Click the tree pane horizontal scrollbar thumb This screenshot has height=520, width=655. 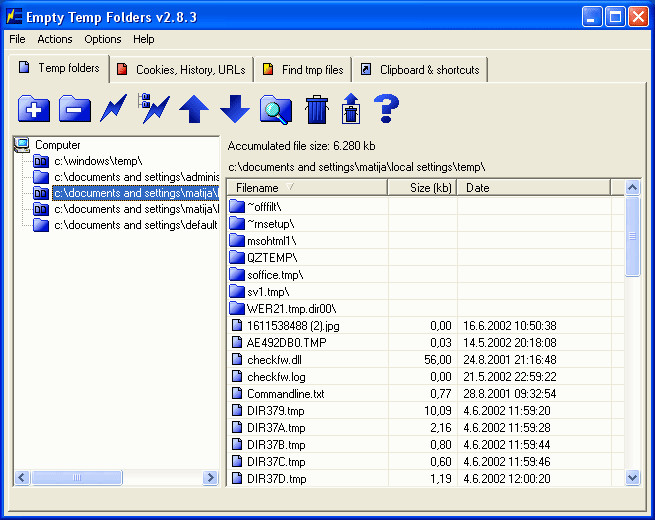77,477
